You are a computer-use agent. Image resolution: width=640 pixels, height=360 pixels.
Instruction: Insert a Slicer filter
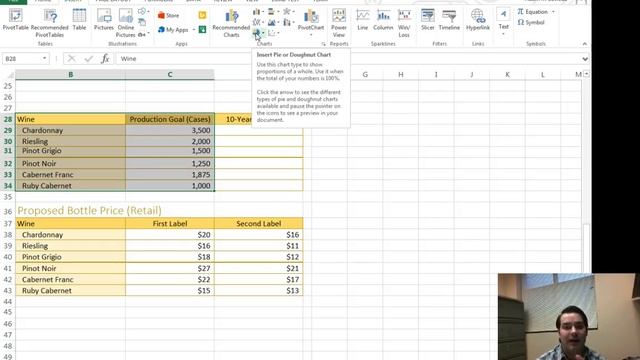point(428,20)
